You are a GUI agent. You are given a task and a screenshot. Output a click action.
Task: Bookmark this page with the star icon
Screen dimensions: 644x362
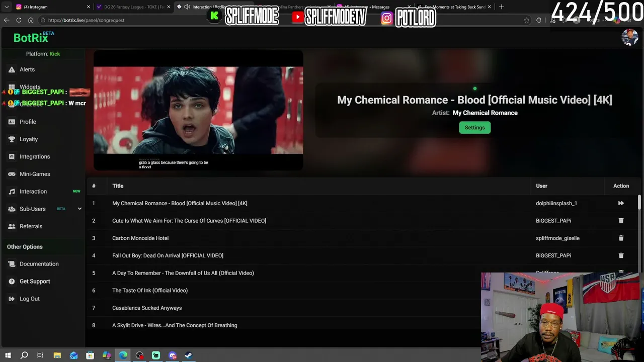(x=527, y=20)
